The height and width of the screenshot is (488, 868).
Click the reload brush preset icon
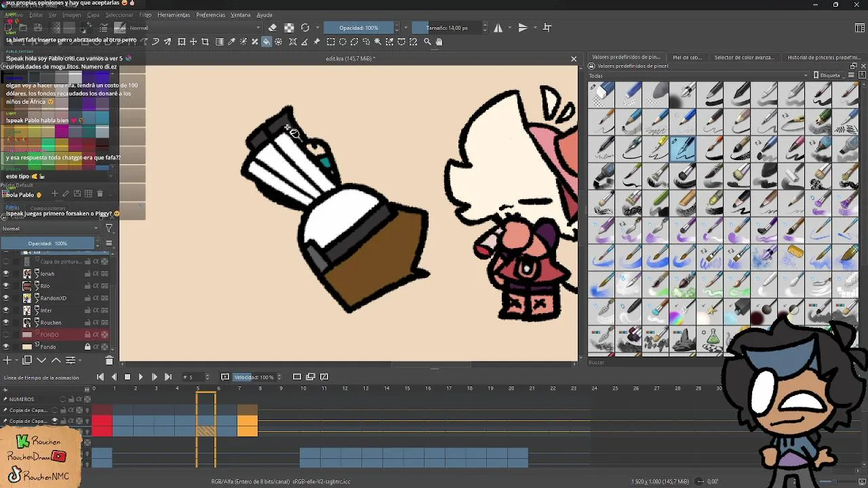tap(305, 28)
